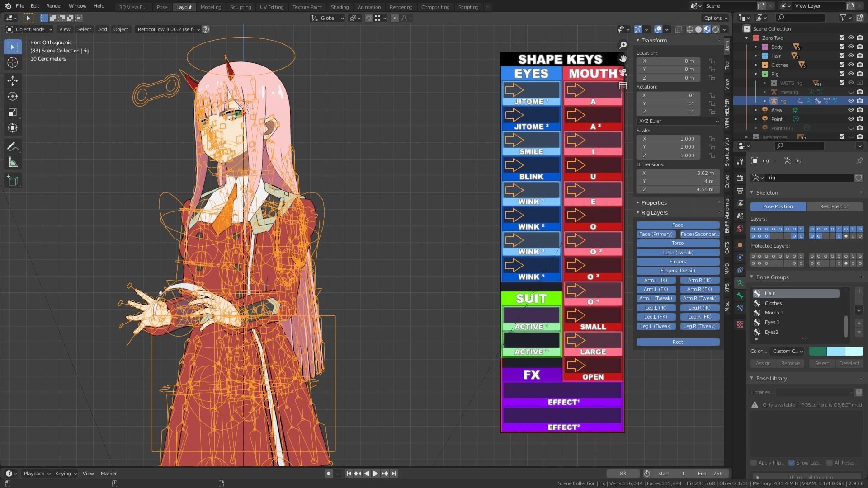Select the Transform tool

(x=13, y=128)
